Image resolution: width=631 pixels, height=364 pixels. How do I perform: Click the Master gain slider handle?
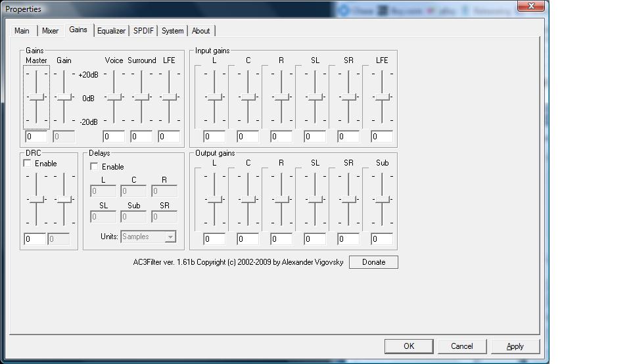coord(36,97)
